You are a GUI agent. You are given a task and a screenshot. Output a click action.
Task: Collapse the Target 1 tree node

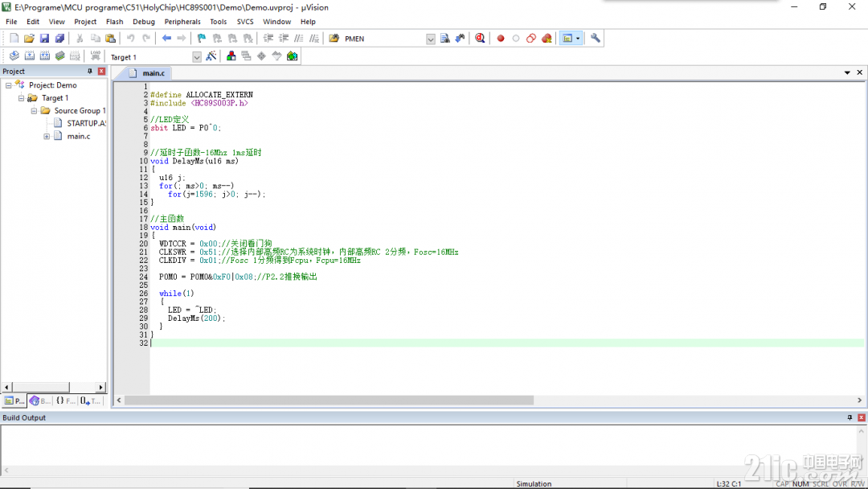pos(21,98)
